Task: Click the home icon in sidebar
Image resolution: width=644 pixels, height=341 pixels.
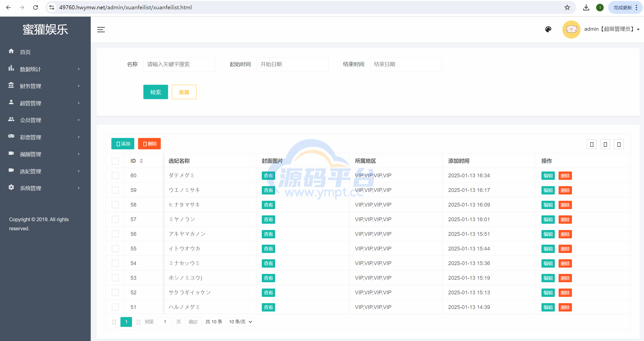Action: (11, 51)
